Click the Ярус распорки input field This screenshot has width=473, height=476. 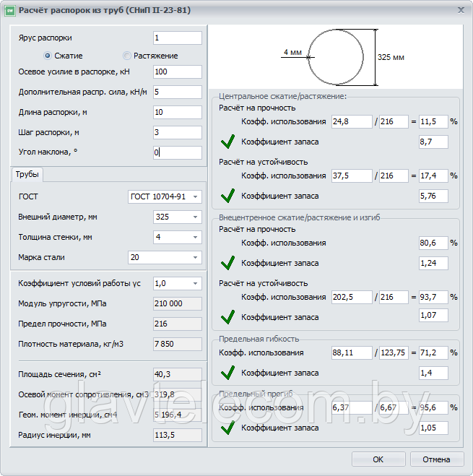coord(178,38)
